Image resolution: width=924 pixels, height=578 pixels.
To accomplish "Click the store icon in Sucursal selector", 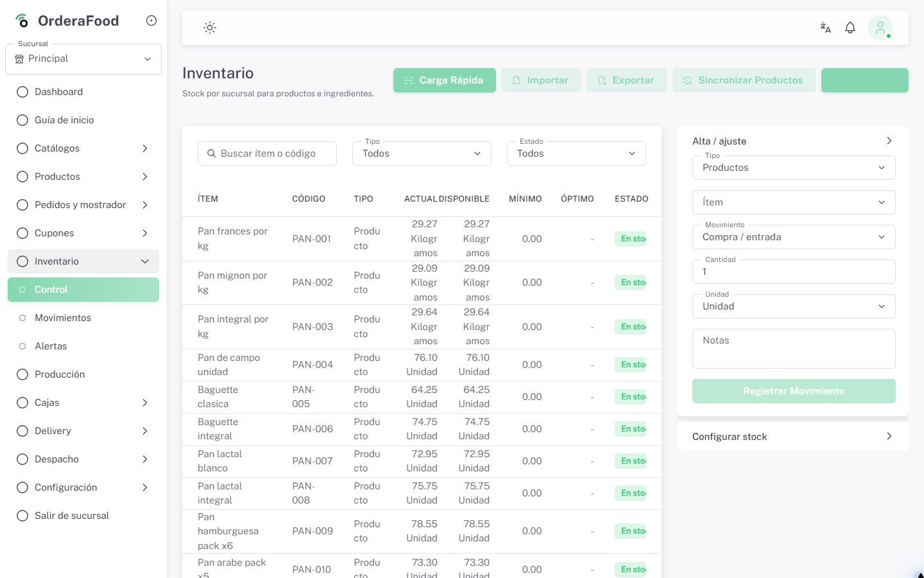I will 19,58.
